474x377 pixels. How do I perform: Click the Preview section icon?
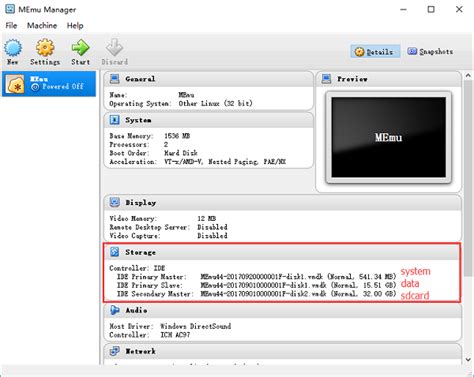[326, 79]
